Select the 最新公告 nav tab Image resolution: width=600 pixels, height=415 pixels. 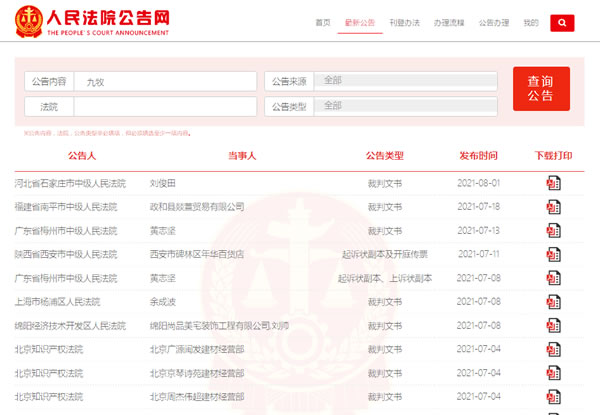point(359,22)
